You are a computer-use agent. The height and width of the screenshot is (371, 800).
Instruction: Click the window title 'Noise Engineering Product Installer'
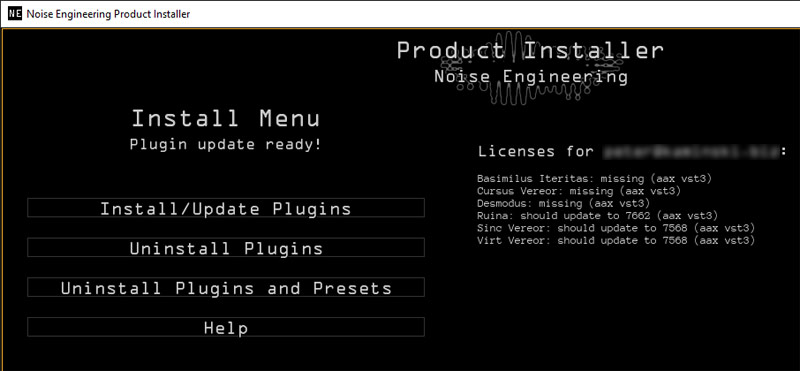(x=108, y=14)
